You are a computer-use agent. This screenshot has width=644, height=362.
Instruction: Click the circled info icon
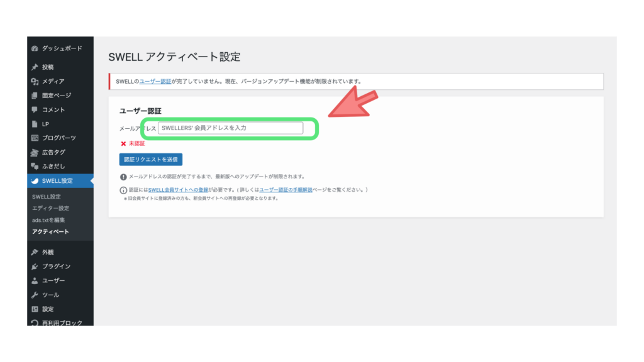coord(123,190)
